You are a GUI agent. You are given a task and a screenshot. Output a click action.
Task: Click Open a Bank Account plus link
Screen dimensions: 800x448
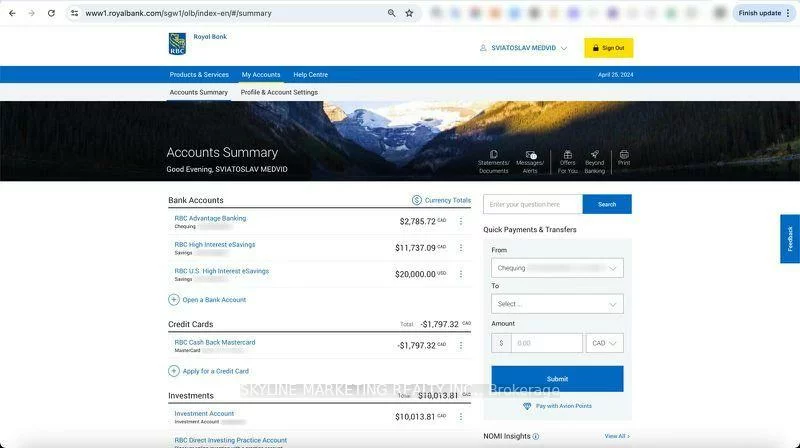coord(207,300)
